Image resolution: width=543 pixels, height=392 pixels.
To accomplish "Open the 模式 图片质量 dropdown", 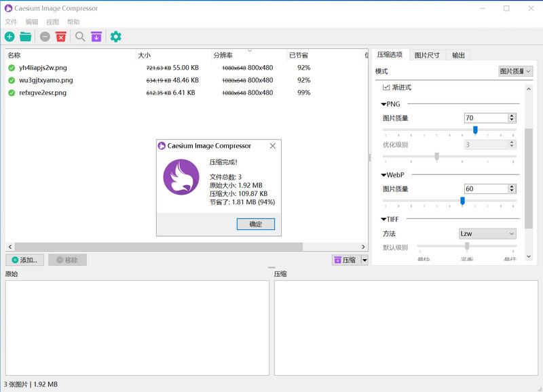I will tap(515, 71).
